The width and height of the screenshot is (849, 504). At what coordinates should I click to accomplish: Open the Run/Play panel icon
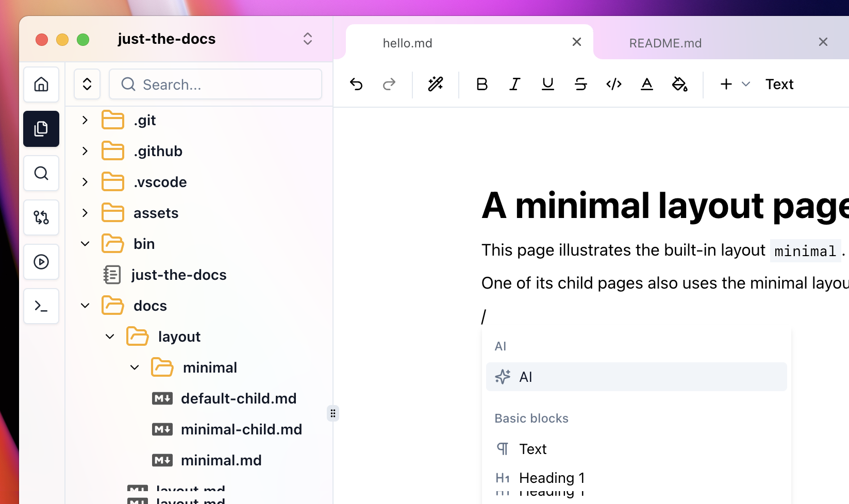(x=41, y=262)
